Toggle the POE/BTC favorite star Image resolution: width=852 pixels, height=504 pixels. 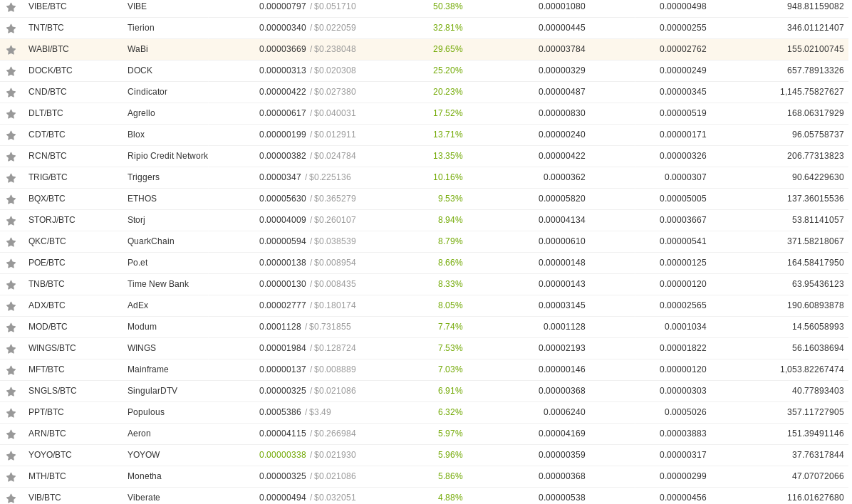click(x=11, y=263)
